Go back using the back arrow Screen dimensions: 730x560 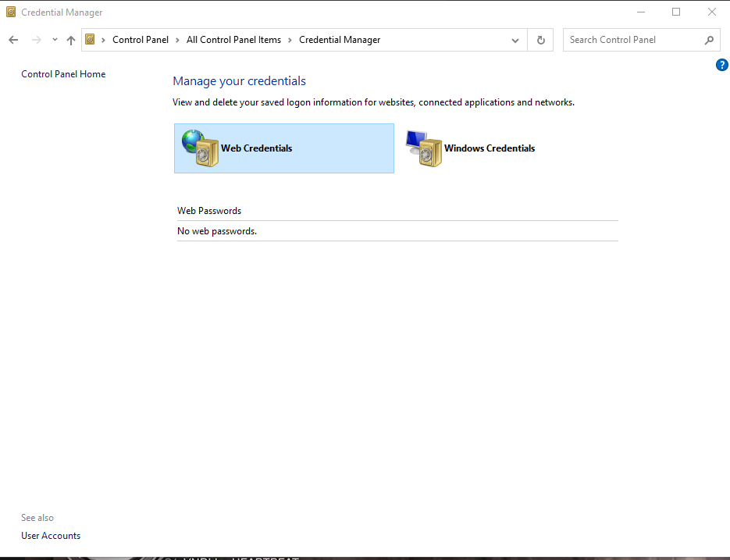click(x=13, y=40)
